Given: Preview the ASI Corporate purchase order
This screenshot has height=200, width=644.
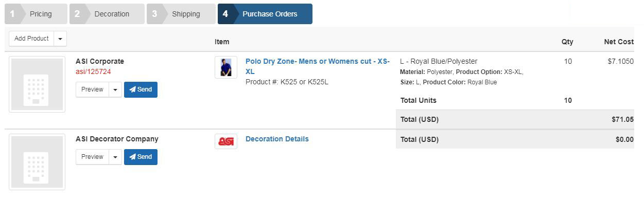Looking at the screenshot, I should (x=92, y=89).
